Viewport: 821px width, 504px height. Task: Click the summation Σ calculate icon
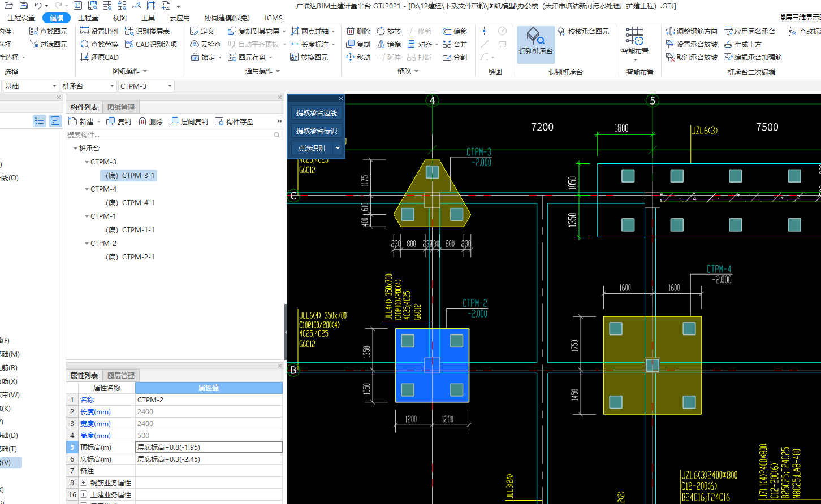tap(77, 6)
